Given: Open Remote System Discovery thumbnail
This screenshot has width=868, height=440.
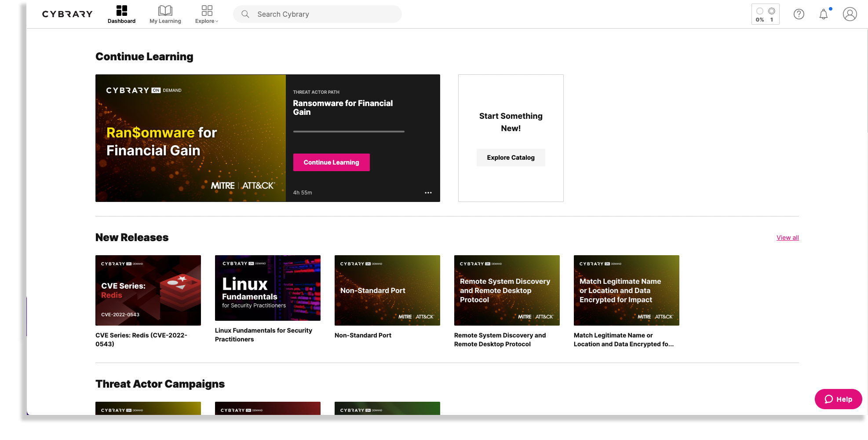Looking at the screenshot, I should pyautogui.click(x=507, y=290).
